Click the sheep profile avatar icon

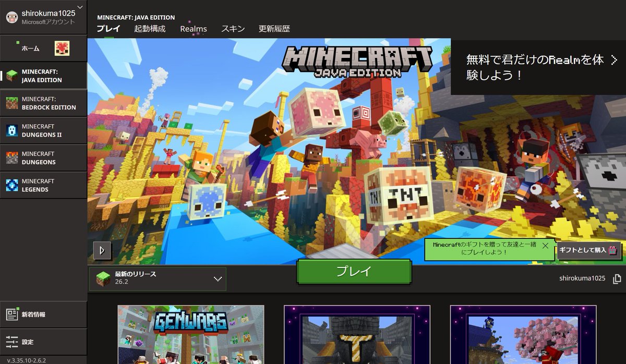[x=12, y=17]
